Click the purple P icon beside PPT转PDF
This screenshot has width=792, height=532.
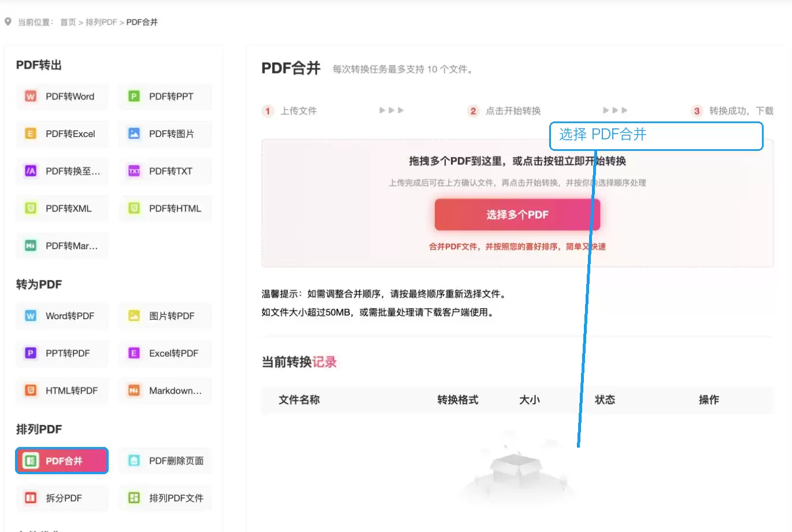[31, 353]
